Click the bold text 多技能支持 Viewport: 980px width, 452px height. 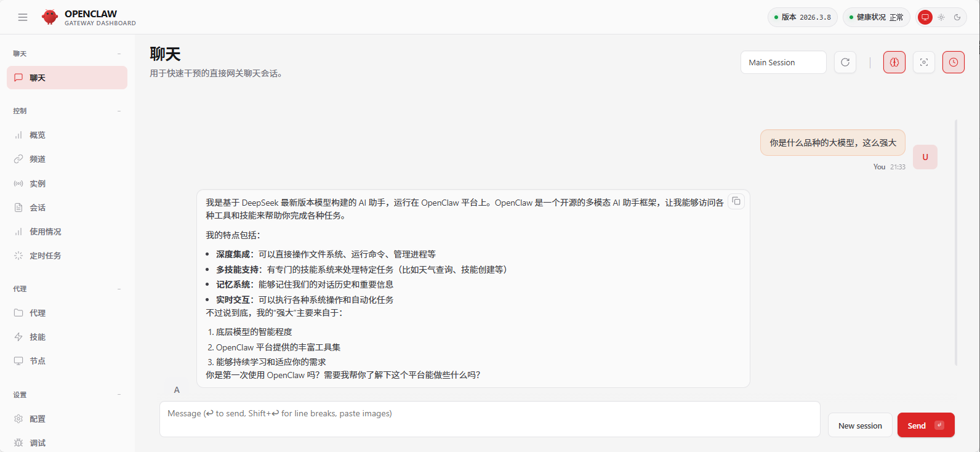tap(238, 269)
